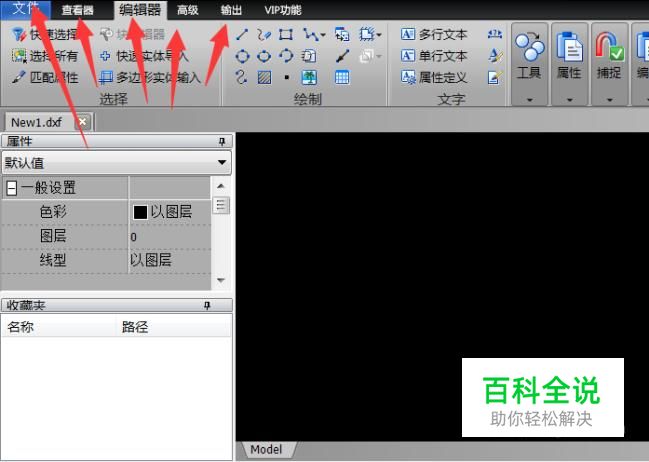Screen dimensions: 649x462
Task: Collapse the 一般设置 section
Action: 12,188
